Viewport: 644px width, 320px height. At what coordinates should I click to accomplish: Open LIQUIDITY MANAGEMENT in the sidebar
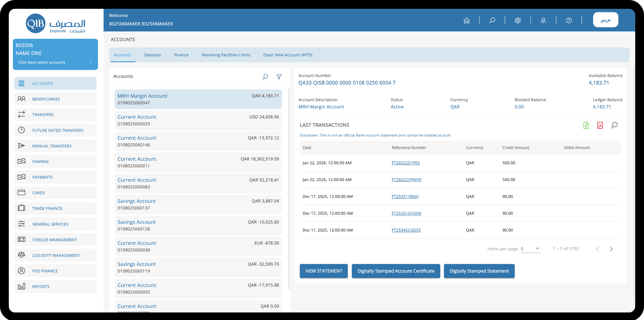coord(55,255)
